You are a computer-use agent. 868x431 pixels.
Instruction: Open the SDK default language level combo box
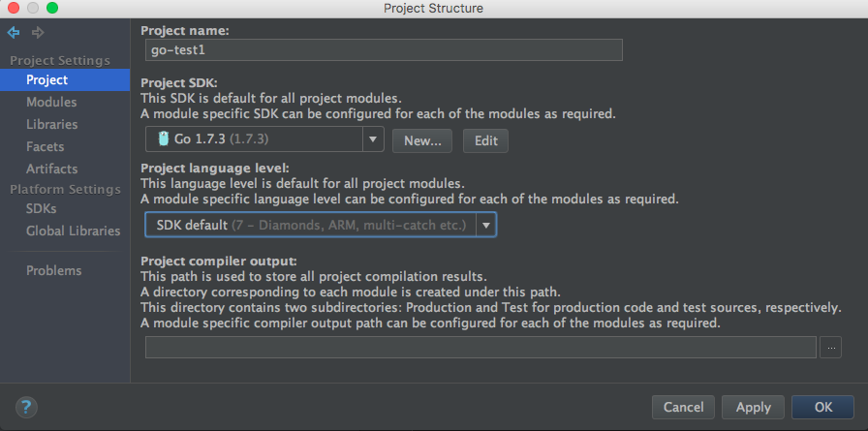(x=321, y=225)
